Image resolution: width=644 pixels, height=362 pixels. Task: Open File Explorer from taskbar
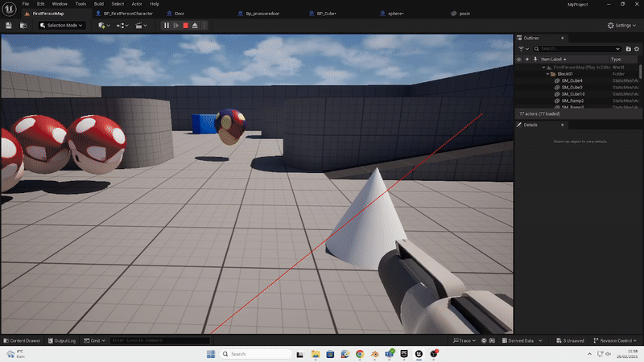[x=316, y=354]
